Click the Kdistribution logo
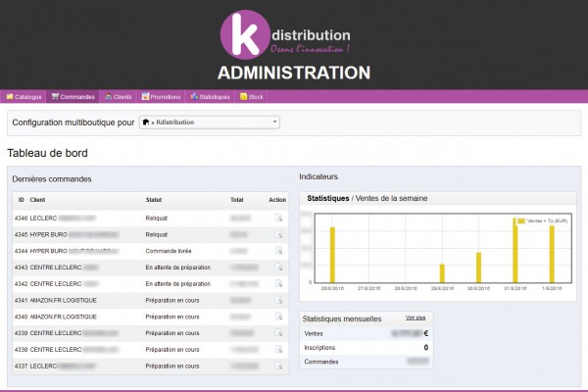Screen dimensions: 588x392 pos(286,35)
